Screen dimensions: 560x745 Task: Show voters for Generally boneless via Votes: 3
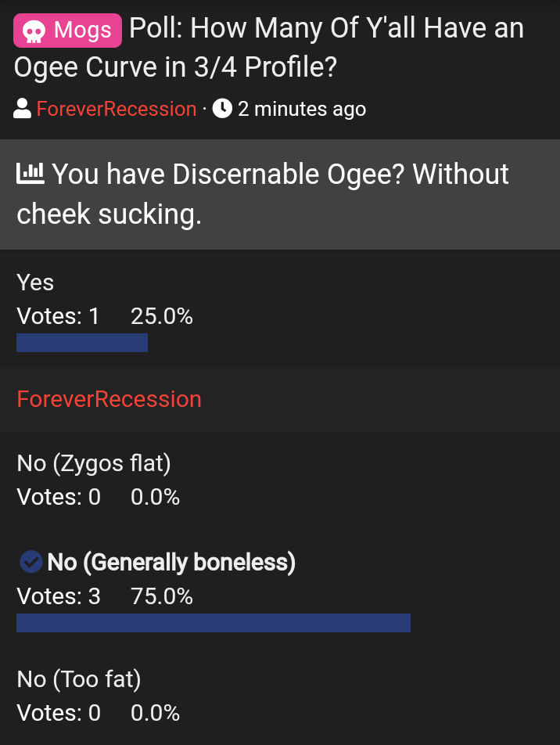[59, 596]
